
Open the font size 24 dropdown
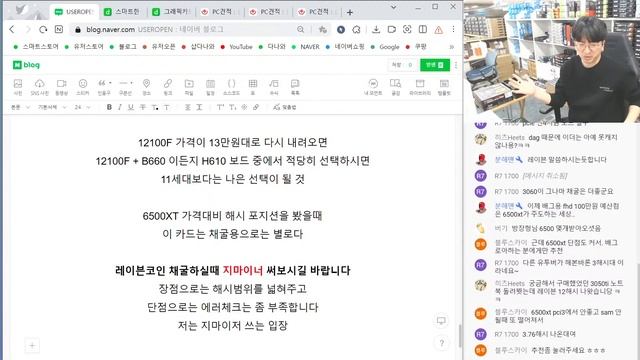pos(82,107)
